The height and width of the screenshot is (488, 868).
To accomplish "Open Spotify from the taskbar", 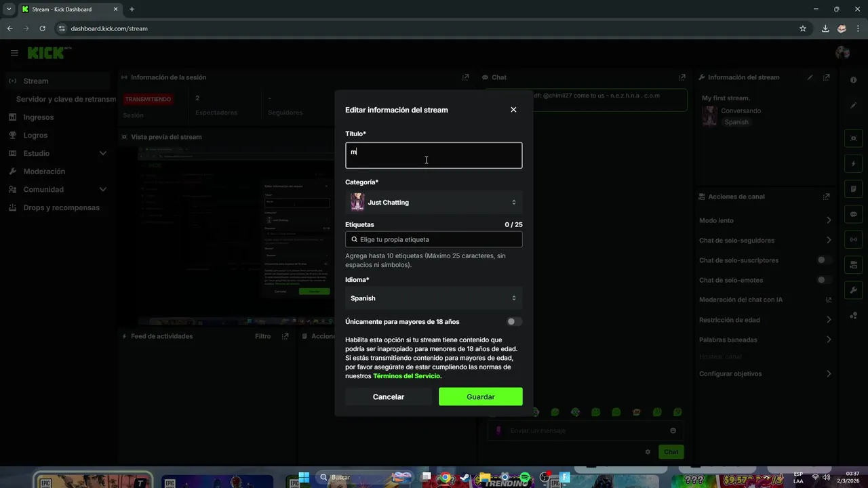I will pyautogui.click(x=526, y=477).
